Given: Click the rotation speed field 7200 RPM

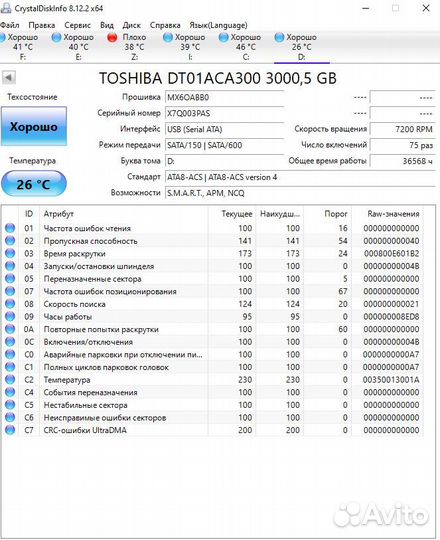Looking at the screenshot, I should click(x=403, y=129).
